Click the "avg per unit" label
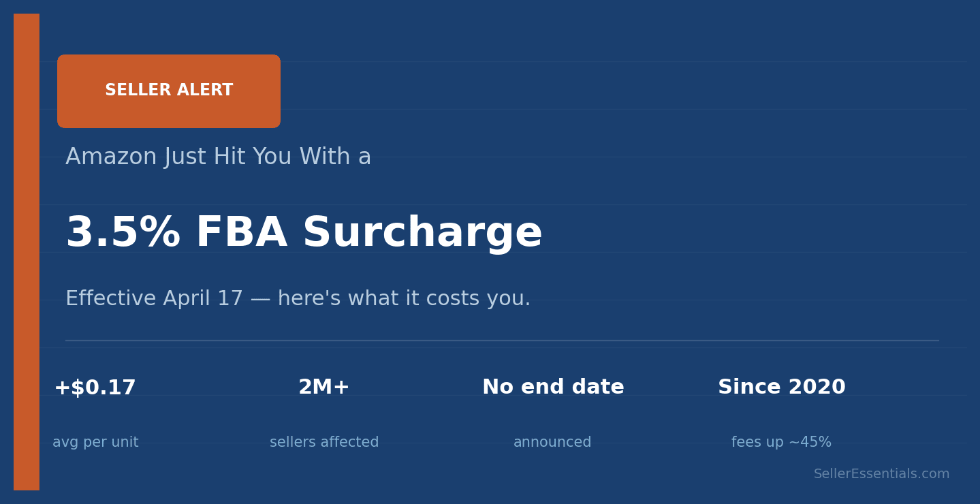Screen dimensions: 980x504 [x=95, y=443]
